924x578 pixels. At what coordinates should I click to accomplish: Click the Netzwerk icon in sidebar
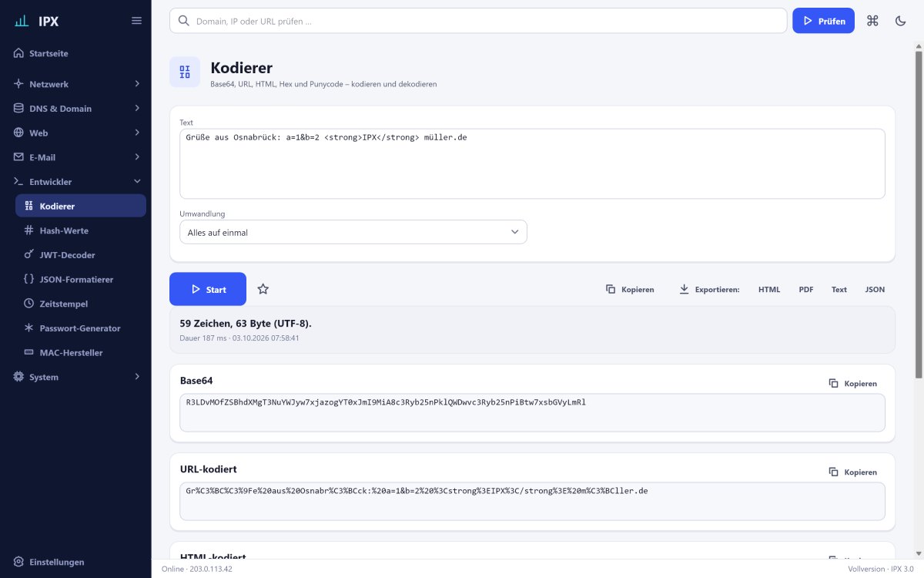[18, 83]
